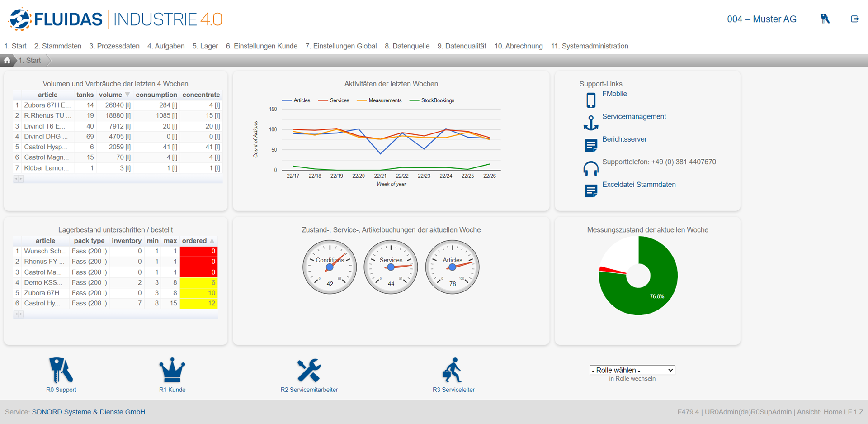Click the R0 Support keys icon
Screen dimensions: 868x424
point(61,371)
